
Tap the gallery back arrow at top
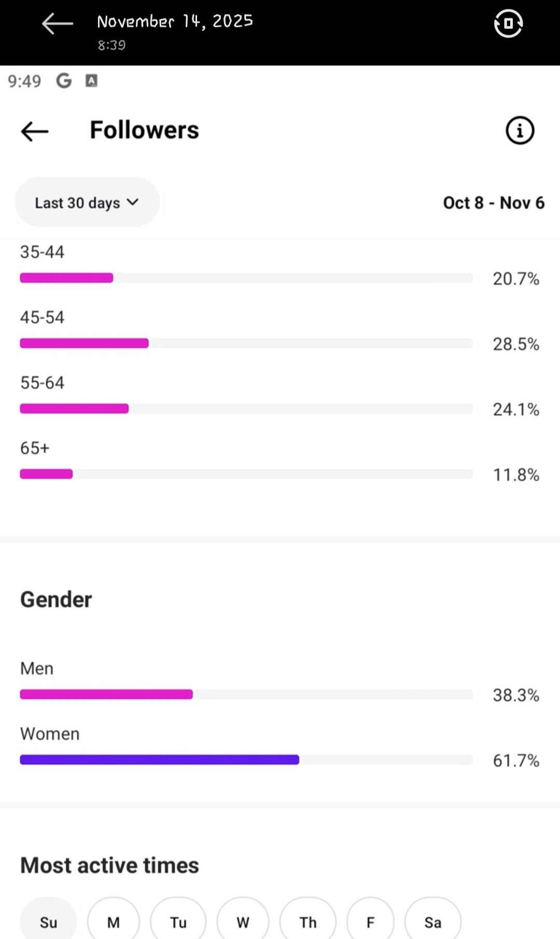pyautogui.click(x=57, y=24)
